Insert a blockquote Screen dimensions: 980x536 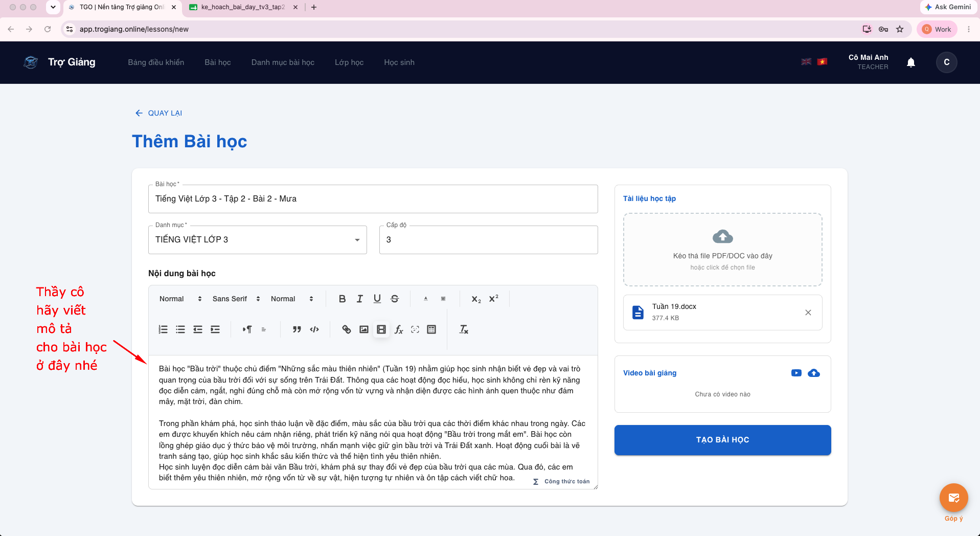click(x=297, y=329)
